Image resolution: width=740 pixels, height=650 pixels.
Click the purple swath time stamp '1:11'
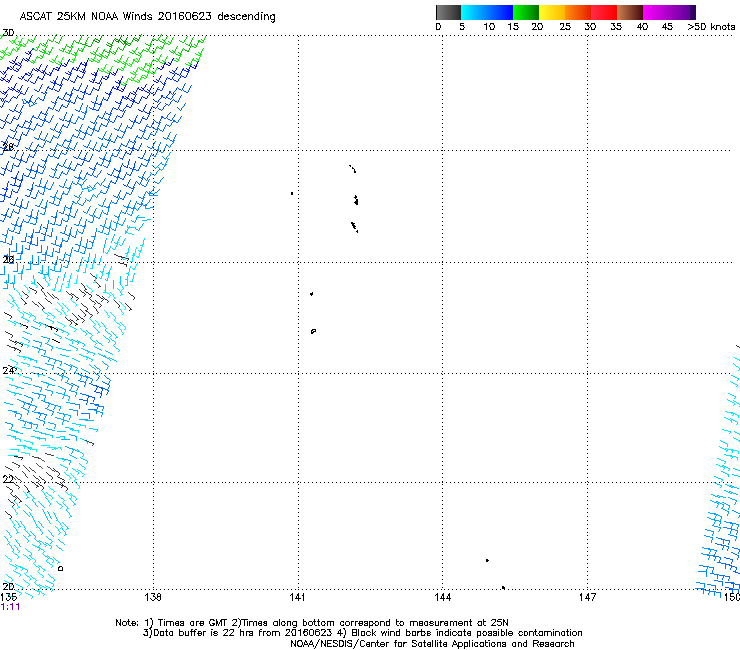pyautogui.click(x=10, y=607)
